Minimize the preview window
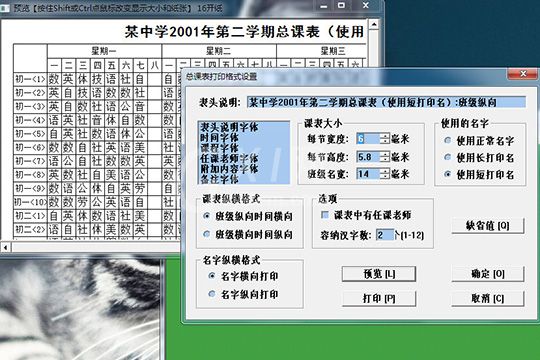Screen dimensions: 540x360 point(324,6)
